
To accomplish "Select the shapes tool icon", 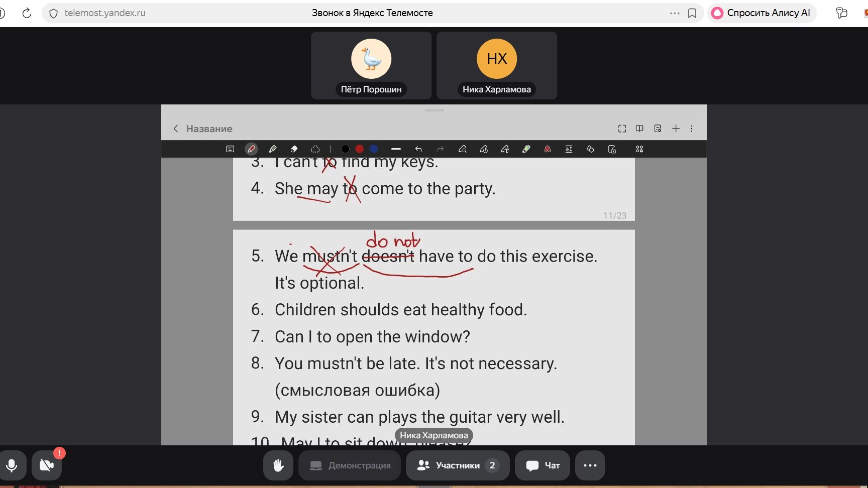I will (590, 149).
